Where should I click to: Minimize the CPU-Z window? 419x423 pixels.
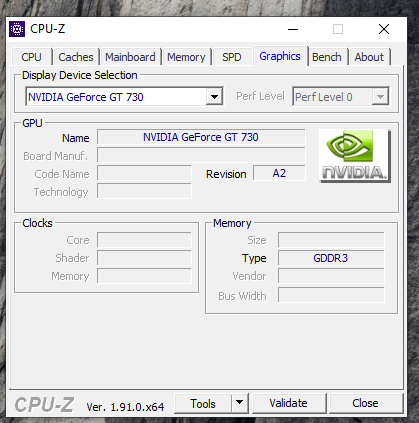point(293,29)
